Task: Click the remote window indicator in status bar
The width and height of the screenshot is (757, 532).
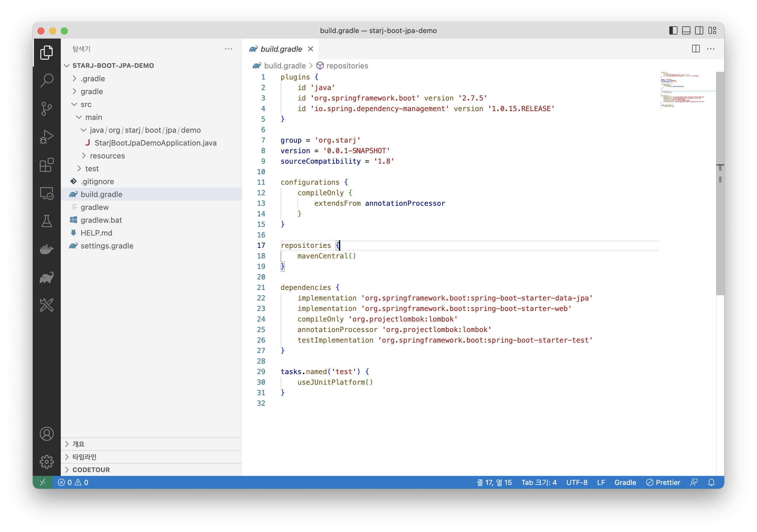Action: coord(43,482)
